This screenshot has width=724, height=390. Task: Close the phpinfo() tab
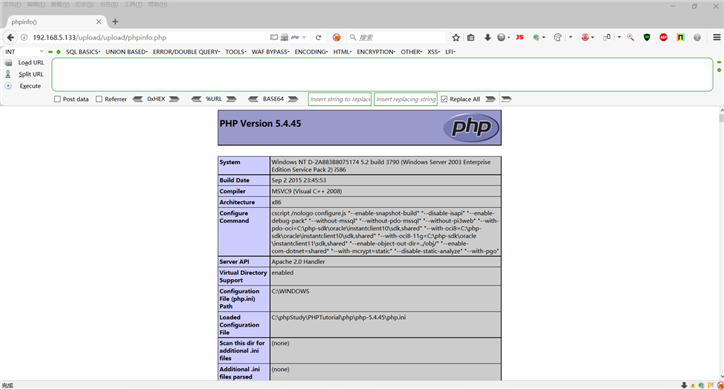tap(99, 22)
